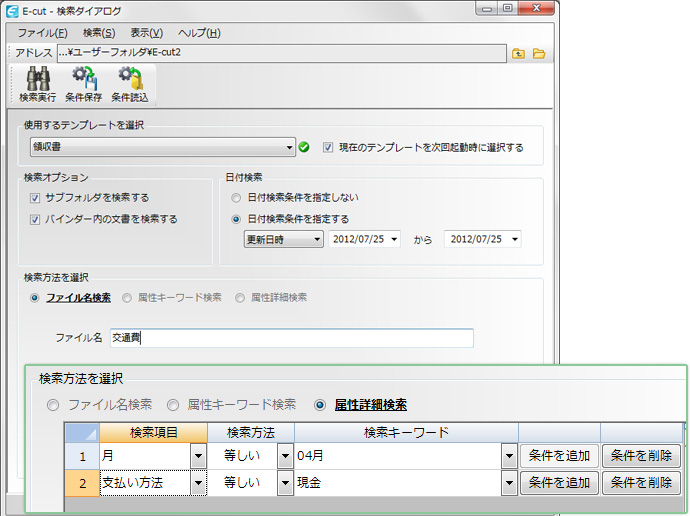Select ファイル名検索 radio in enlarged panel
The height and width of the screenshot is (516, 690).
click(x=53, y=405)
